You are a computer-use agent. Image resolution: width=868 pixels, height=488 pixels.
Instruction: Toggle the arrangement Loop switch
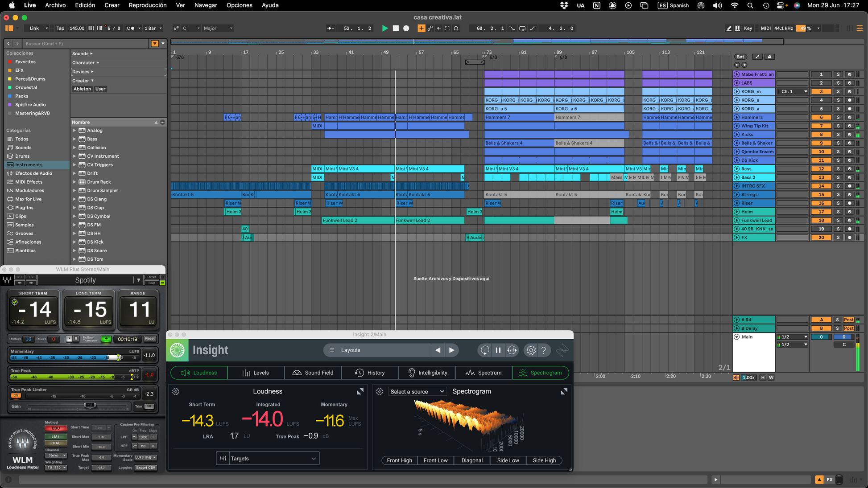(x=522, y=28)
